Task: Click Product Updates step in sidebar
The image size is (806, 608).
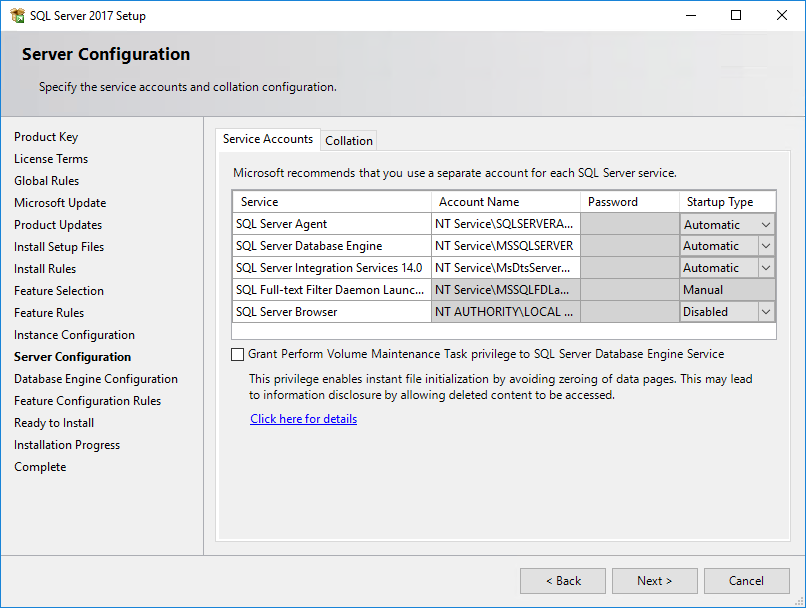Action: point(58,225)
